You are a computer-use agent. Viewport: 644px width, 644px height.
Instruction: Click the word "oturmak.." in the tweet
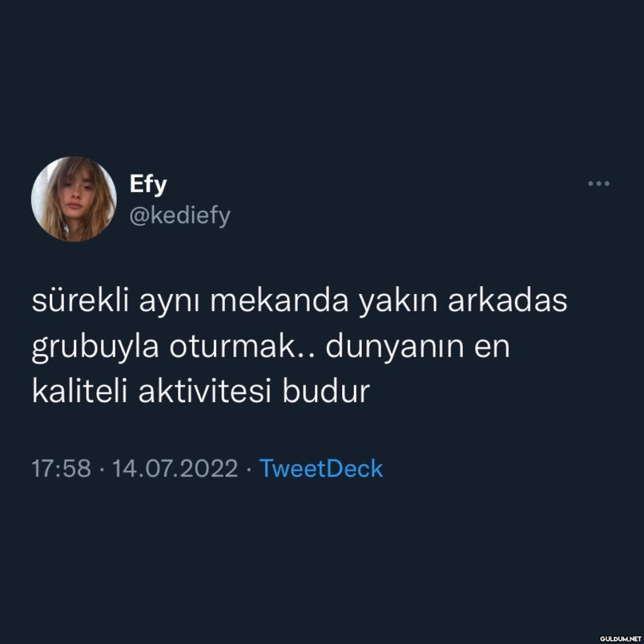click(242, 347)
